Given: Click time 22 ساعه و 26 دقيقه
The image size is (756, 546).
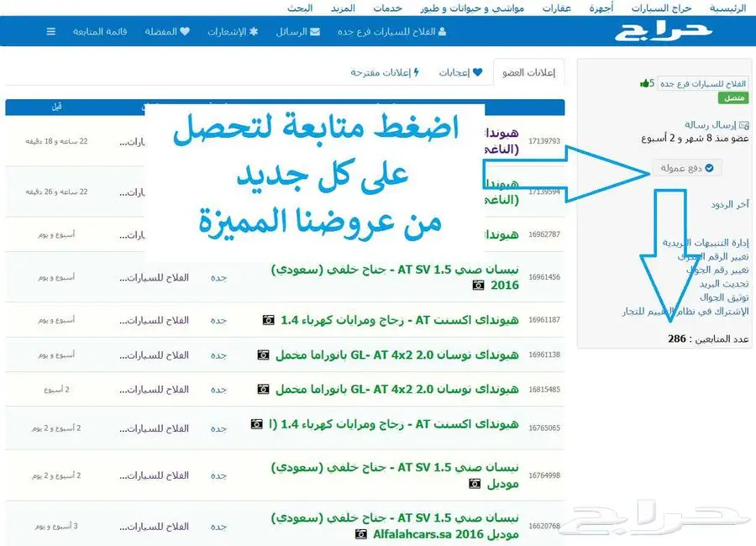Looking at the screenshot, I should 56,192.
